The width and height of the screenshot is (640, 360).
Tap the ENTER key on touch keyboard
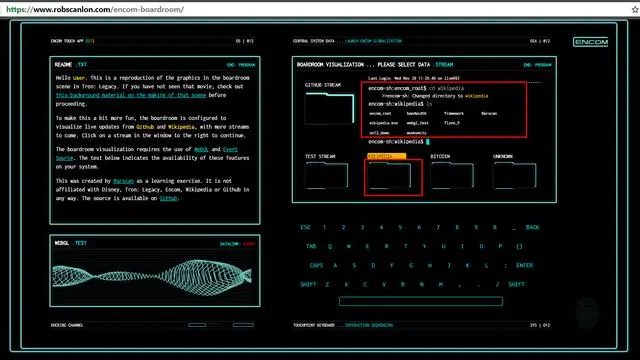pos(524,265)
